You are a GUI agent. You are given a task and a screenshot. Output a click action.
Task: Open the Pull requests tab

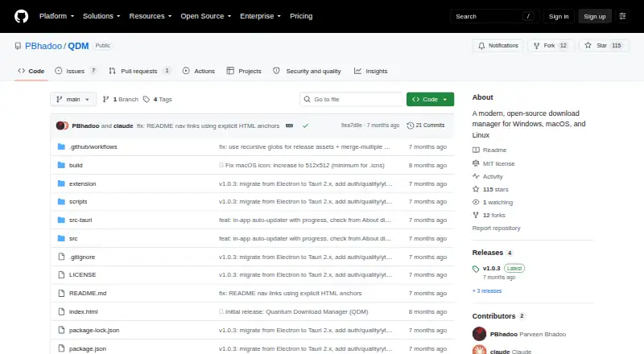pos(139,71)
